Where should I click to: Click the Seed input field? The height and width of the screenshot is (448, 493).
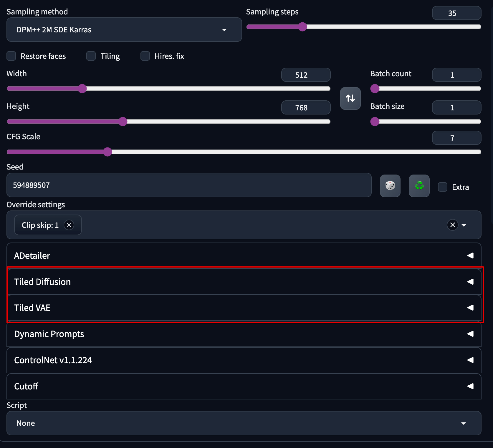click(188, 185)
